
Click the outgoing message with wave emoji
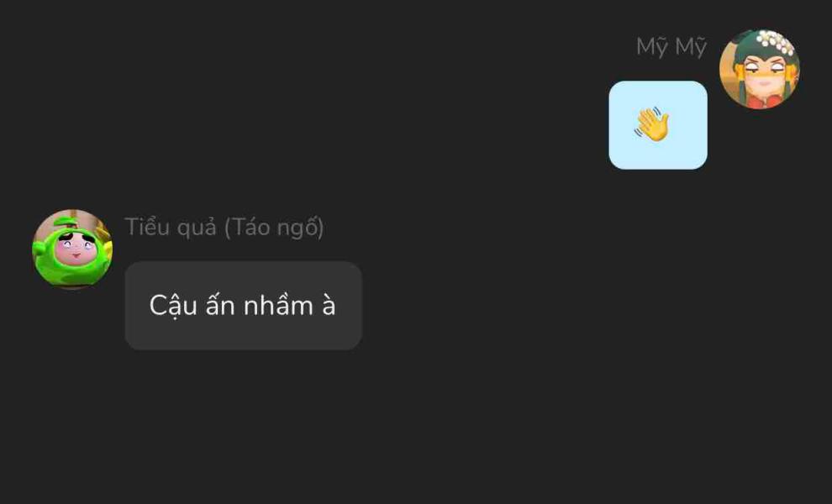pyautogui.click(x=657, y=125)
